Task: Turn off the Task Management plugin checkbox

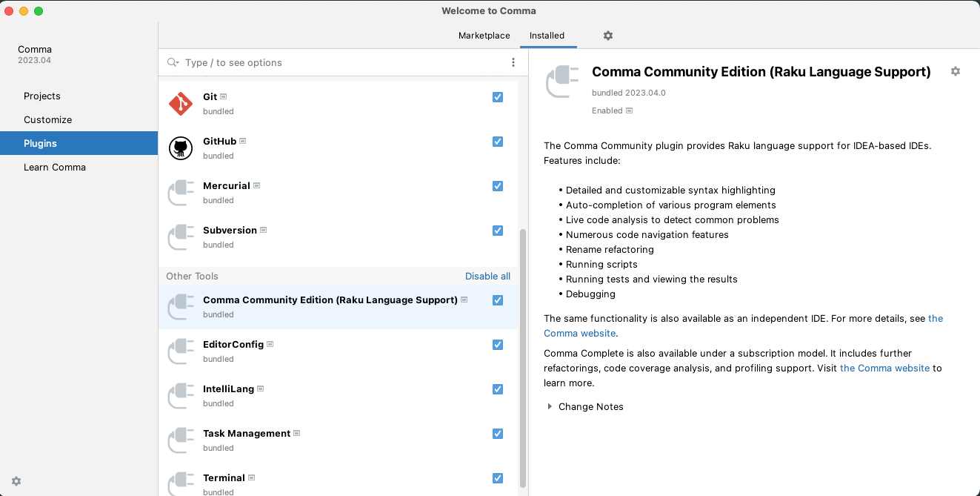Action: (x=498, y=434)
